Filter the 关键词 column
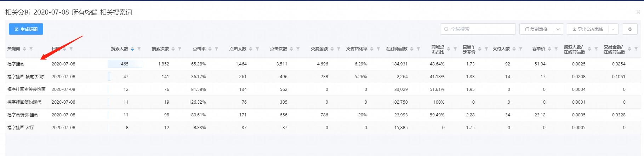Screen dimensions: 644x156 [31, 49]
